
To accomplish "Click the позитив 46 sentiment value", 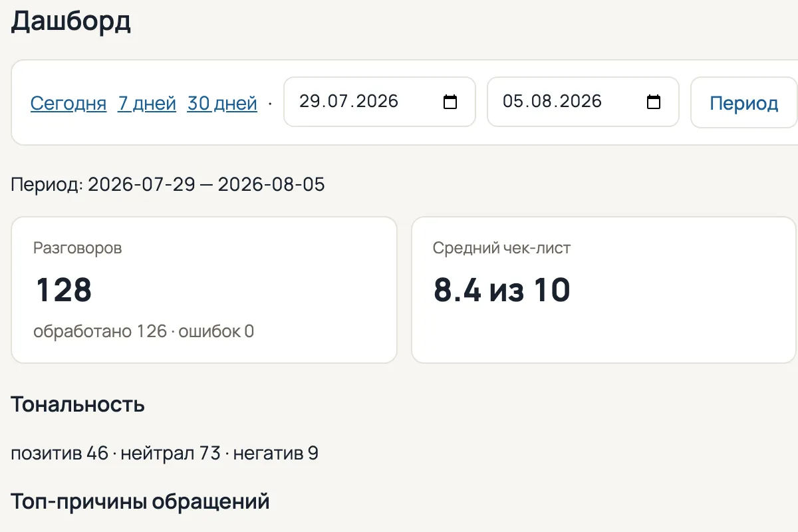I will (x=59, y=454).
